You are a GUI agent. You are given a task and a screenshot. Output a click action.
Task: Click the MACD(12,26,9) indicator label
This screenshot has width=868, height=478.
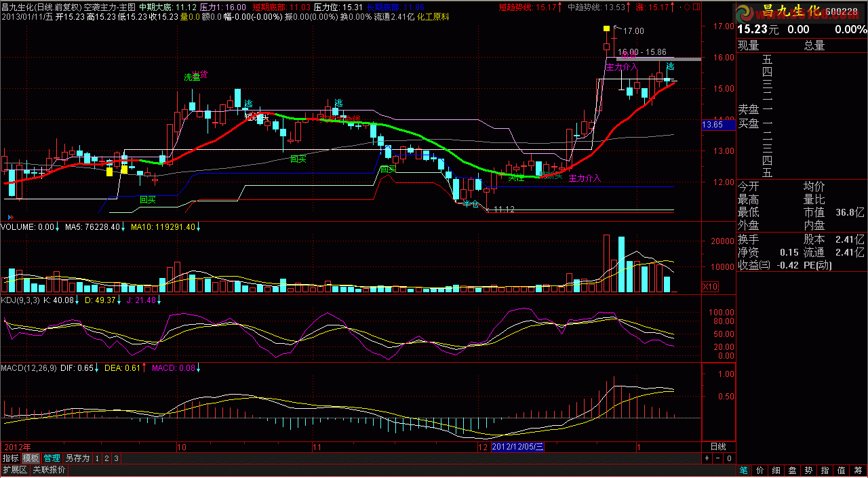tap(29, 368)
